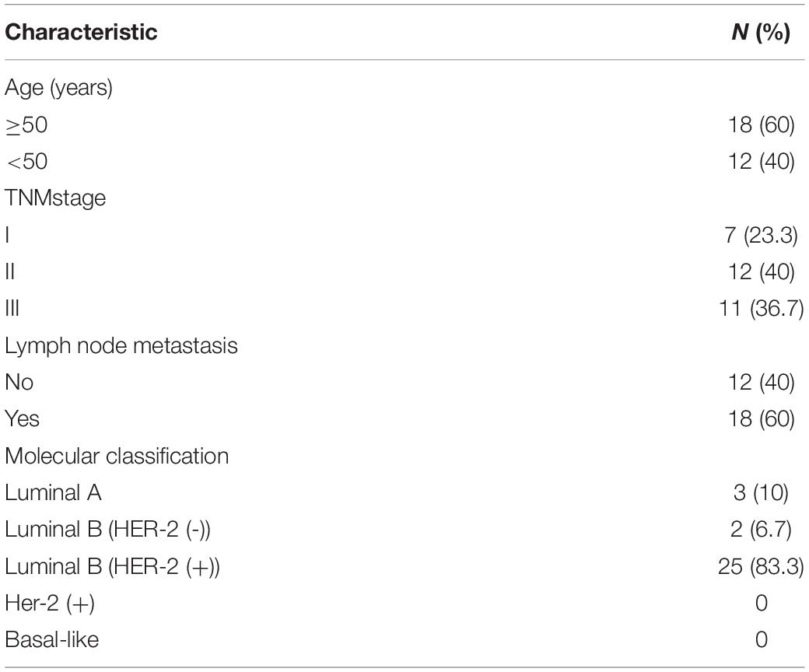Click the Basal-like row label

click(x=51, y=640)
